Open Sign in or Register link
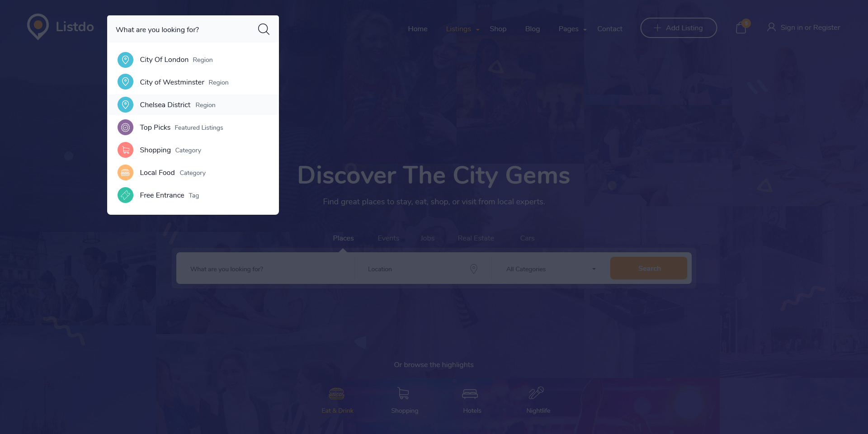 click(x=804, y=28)
